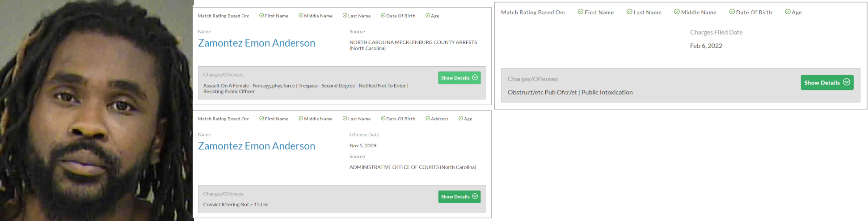The image size is (868, 221).
Task: Toggle Date Of Birth match in Feb 6, 2022 card
Action: [750, 12]
